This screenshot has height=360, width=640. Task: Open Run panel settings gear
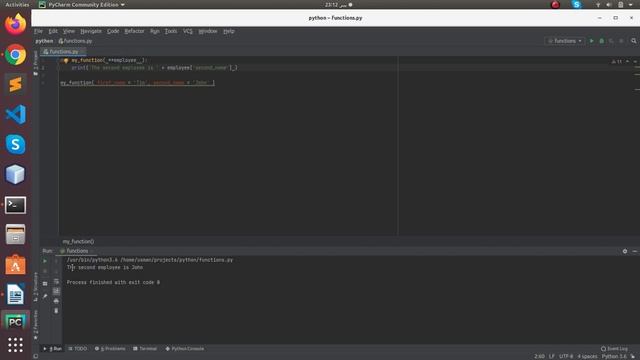coord(625,251)
